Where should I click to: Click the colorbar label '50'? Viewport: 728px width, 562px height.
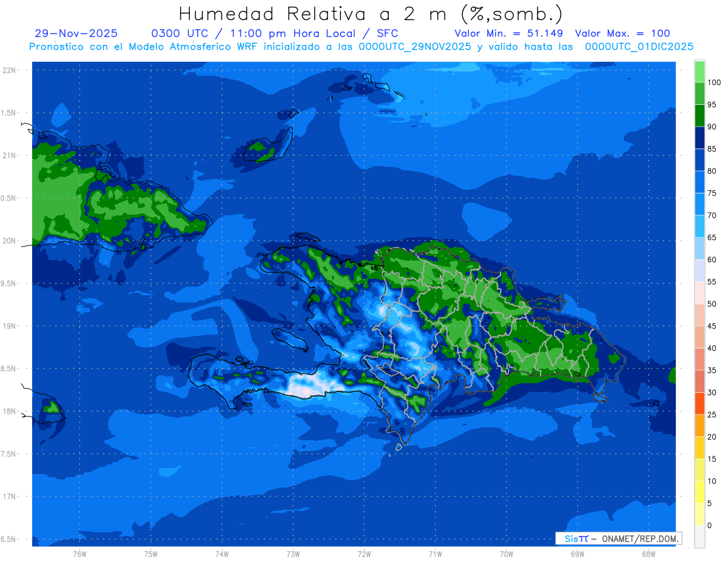712,304
